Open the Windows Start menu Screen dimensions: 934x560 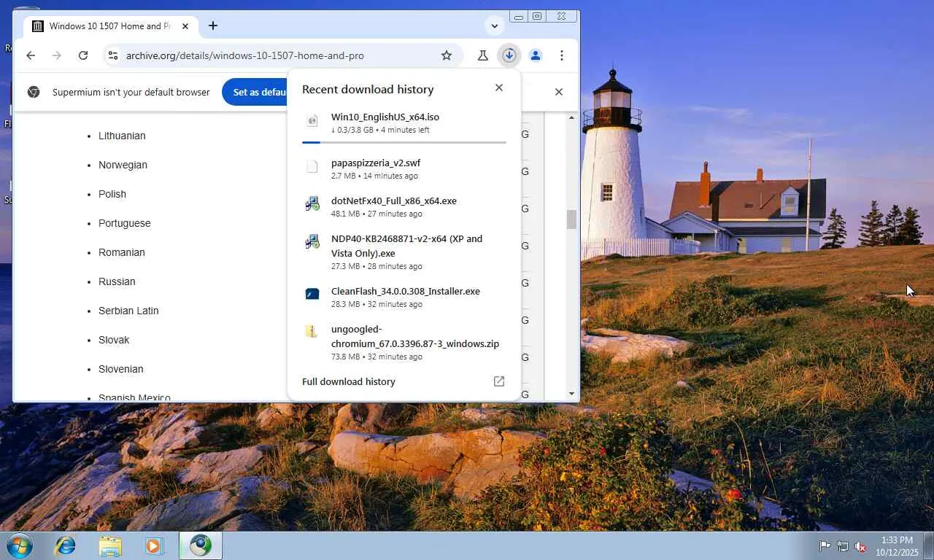coord(20,545)
